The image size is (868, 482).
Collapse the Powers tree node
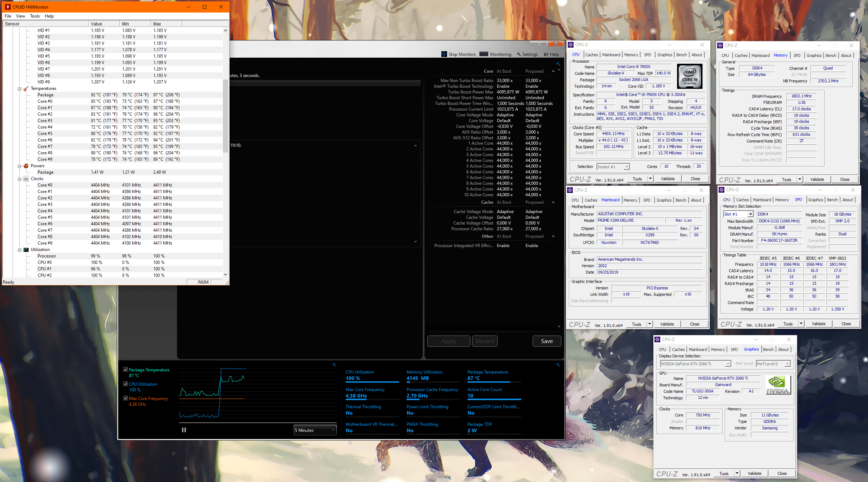pos(19,166)
